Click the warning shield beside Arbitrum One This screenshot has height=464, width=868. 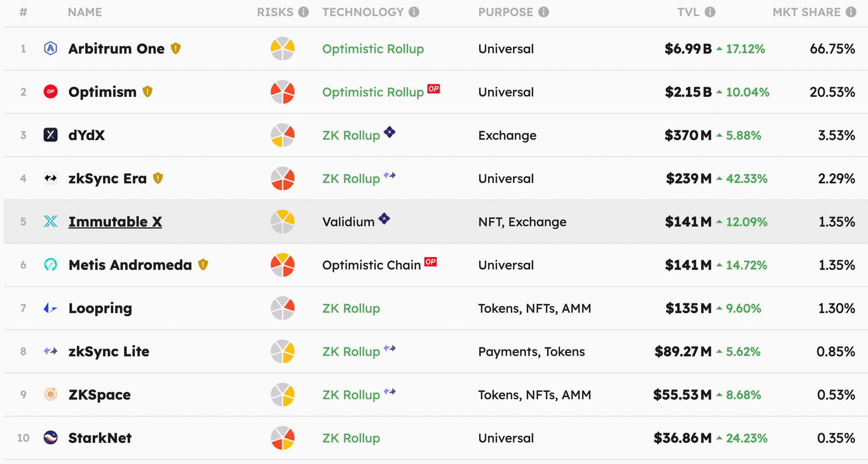(176, 48)
